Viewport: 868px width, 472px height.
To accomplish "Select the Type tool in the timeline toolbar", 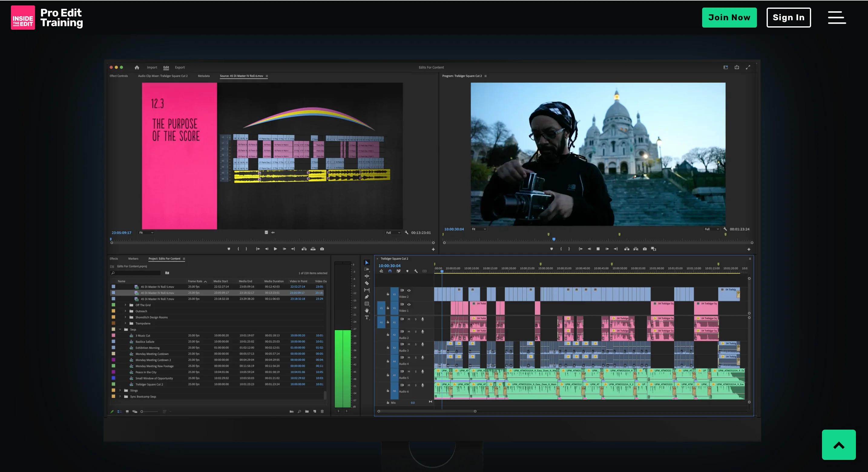I will [x=367, y=316].
